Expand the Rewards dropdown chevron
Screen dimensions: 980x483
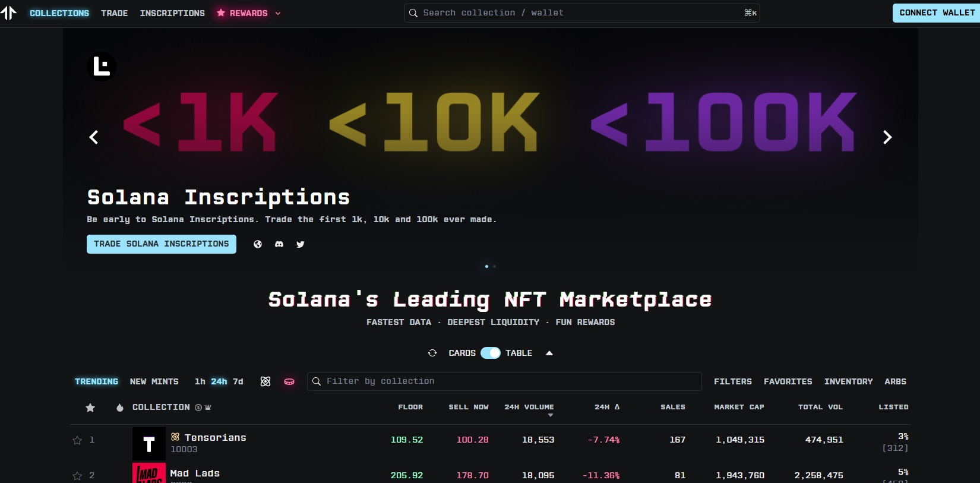coord(277,13)
